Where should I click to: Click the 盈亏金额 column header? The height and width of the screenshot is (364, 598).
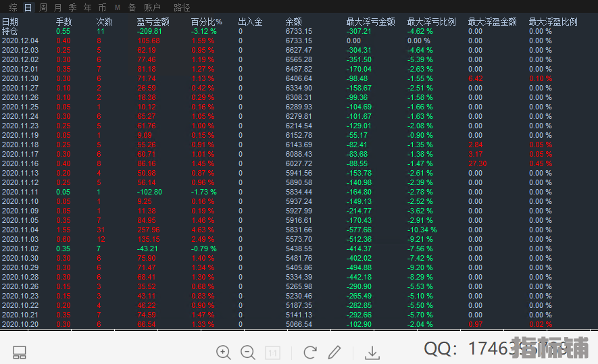pyautogui.click(x=153, y=22)
